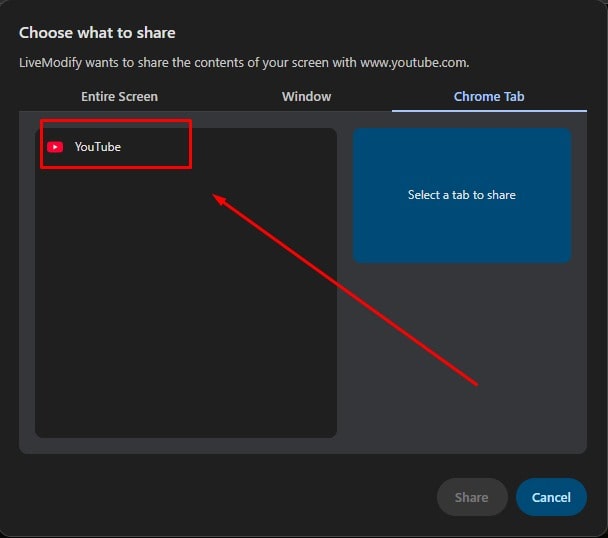
Task: Click the 'Choose what to share' heading
Action: pyautogui.click(x=97, y=33)
